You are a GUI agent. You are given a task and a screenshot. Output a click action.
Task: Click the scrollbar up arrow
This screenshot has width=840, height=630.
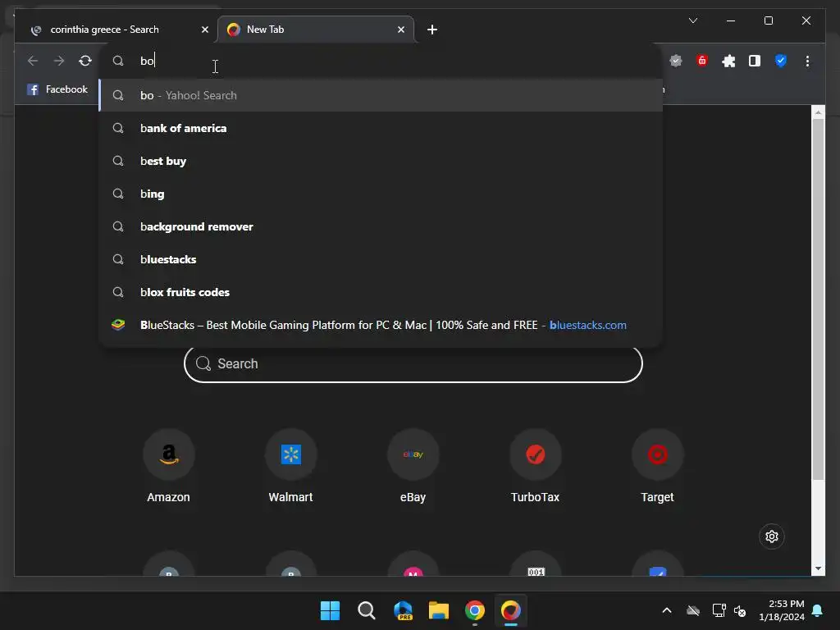818,112
